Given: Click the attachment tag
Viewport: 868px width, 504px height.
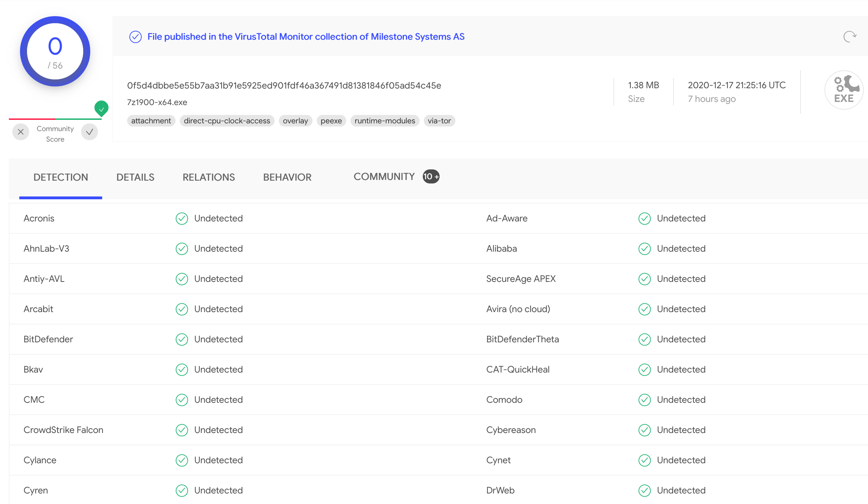Looking at the screenshot, I should [x=151, y=121].
